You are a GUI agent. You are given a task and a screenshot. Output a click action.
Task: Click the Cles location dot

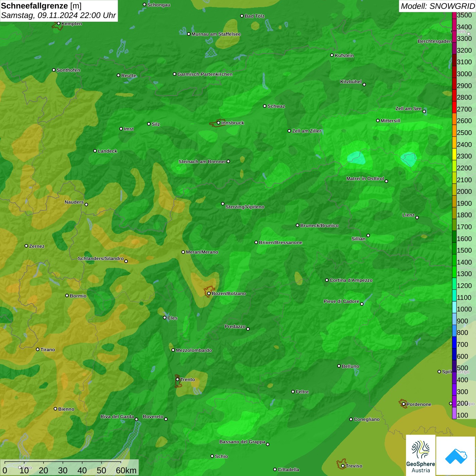[165, 318]
